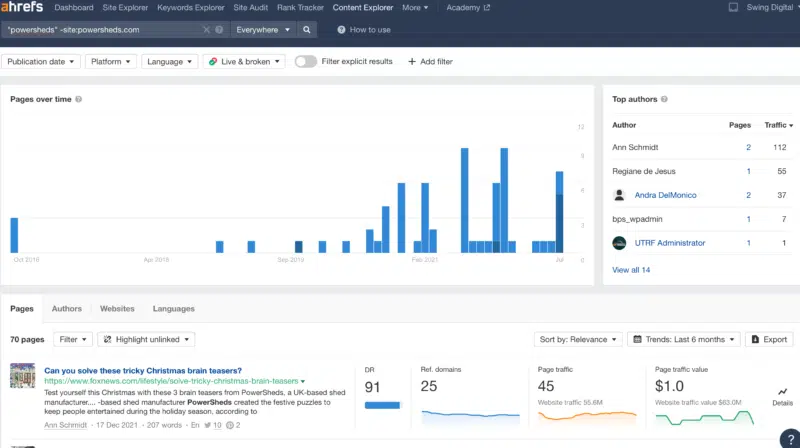Click the Christmas article thumbnail
This screenshot has width=800, height=448.
tap(22, 376)
